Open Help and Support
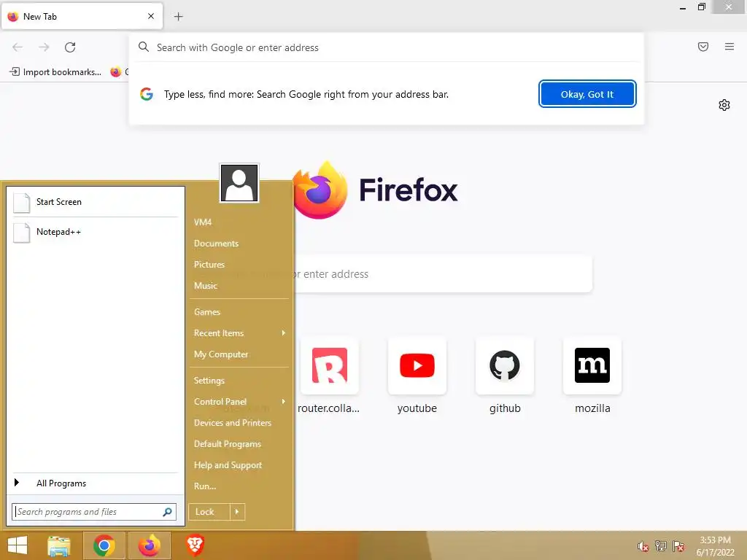The width and height of the screenshot is (747, 560). pos(228,465)
